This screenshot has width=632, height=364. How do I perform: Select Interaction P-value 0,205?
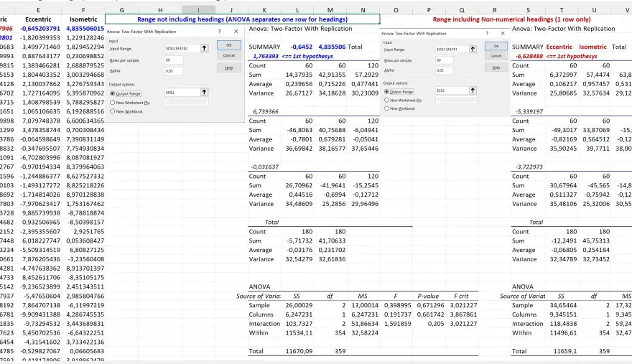click(x=429, y=324)
